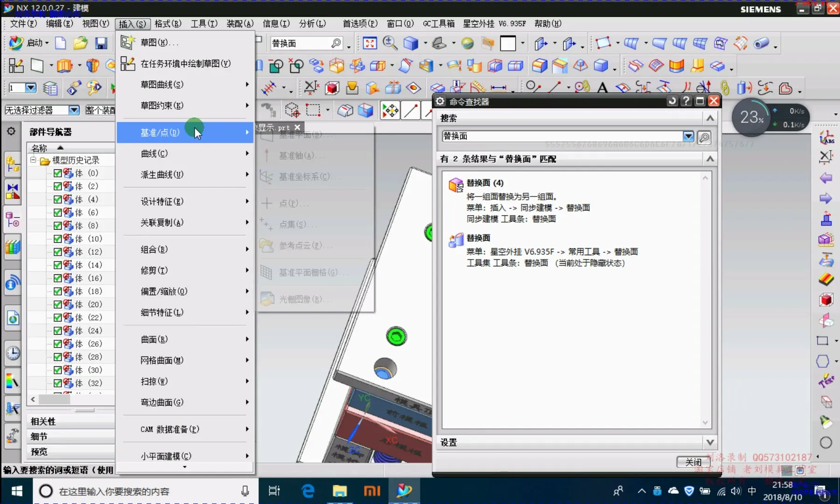Open the history clock sidebar icon
The width and height of the screenshot is (840, 504).
13,353
